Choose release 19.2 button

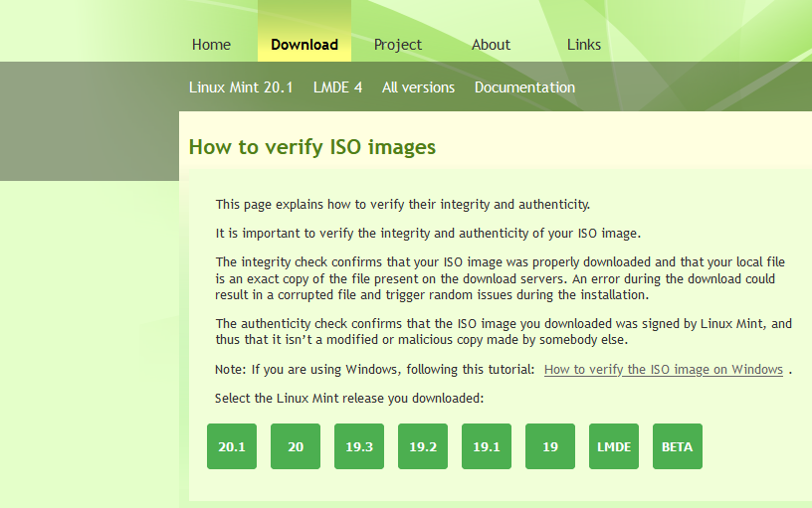click(x=423, y=446)
